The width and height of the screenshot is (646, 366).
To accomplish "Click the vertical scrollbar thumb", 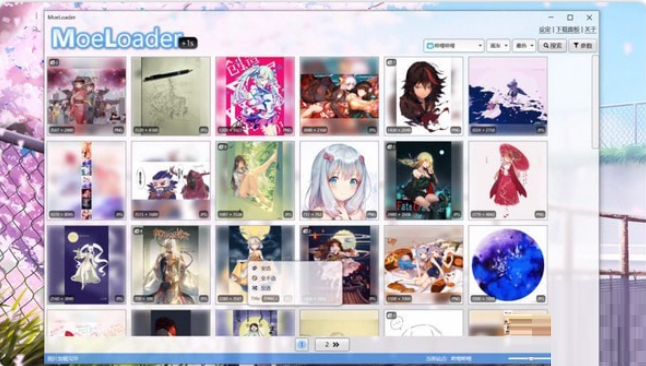I will click(x=595, y=102).
